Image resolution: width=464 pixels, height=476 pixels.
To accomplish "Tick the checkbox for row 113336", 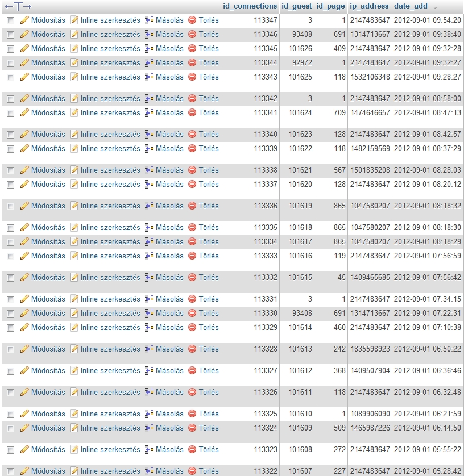I will [x=11, y=207].
